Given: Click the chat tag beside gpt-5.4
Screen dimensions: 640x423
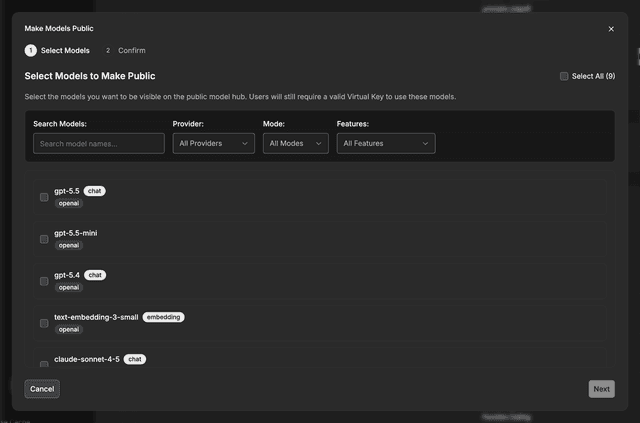Looking at the screenshot, I should [x=95, y=275].
